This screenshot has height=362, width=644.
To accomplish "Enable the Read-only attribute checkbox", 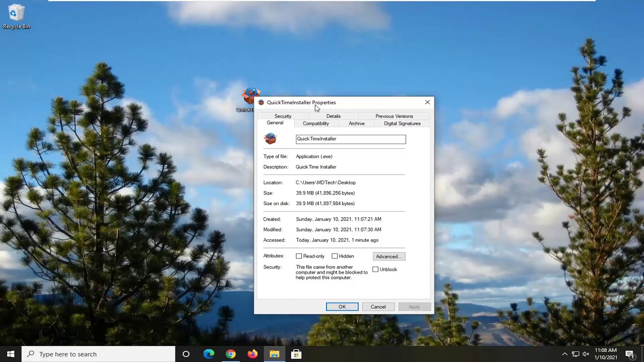I will coord(299,256).
